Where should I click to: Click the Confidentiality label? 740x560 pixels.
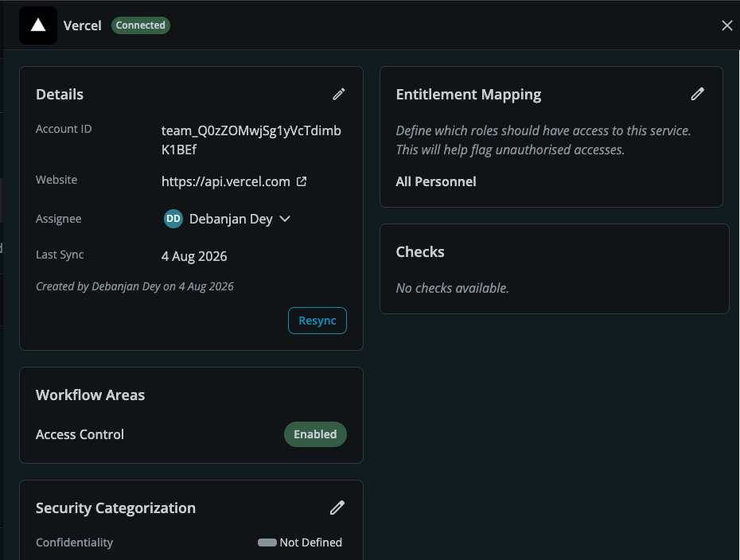point(75,542)
